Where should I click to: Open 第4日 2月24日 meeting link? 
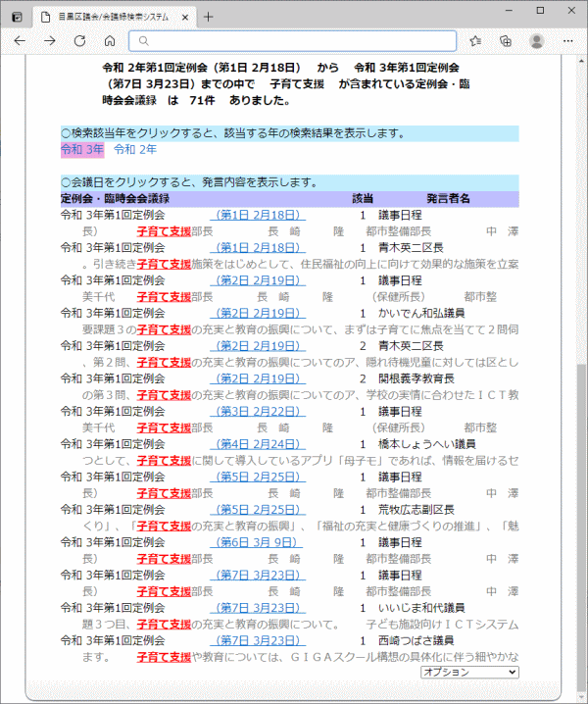[258, 444]
